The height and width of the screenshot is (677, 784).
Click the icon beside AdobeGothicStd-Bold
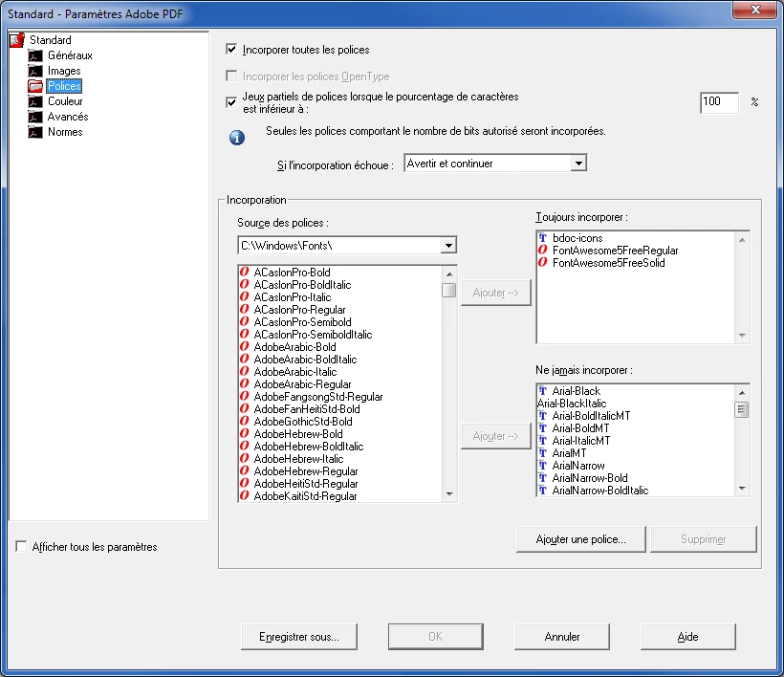pos(244,421)
